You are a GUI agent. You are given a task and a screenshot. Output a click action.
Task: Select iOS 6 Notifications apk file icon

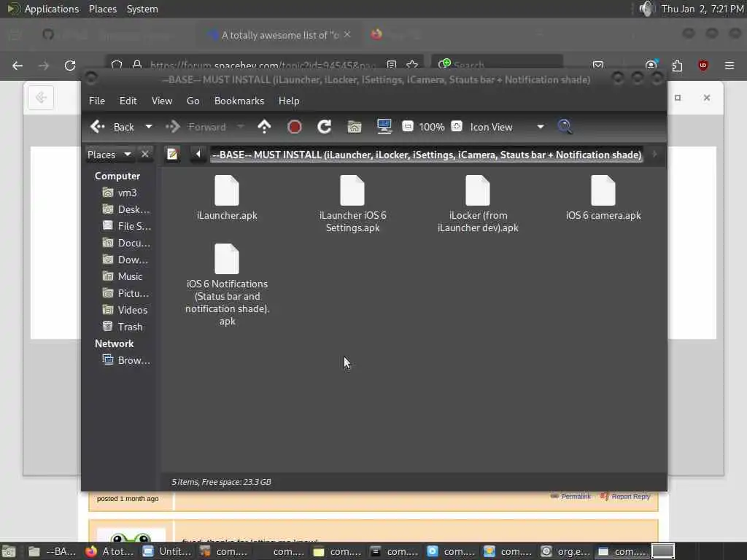tap(227, 259)
